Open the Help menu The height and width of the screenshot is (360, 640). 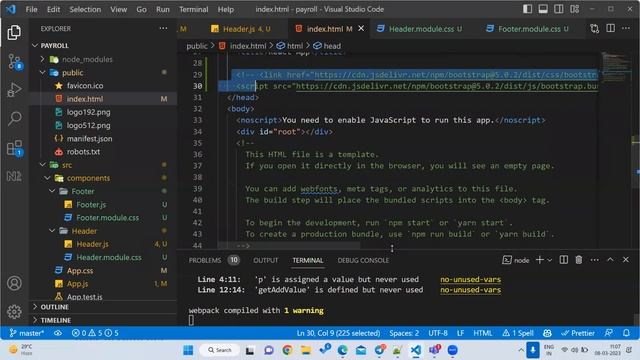[x=226, y=9]
